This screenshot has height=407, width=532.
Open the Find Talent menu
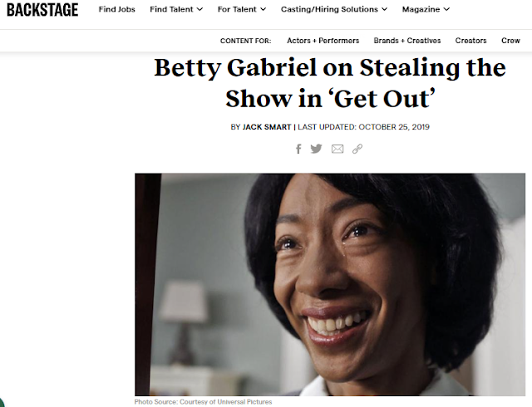171,9
